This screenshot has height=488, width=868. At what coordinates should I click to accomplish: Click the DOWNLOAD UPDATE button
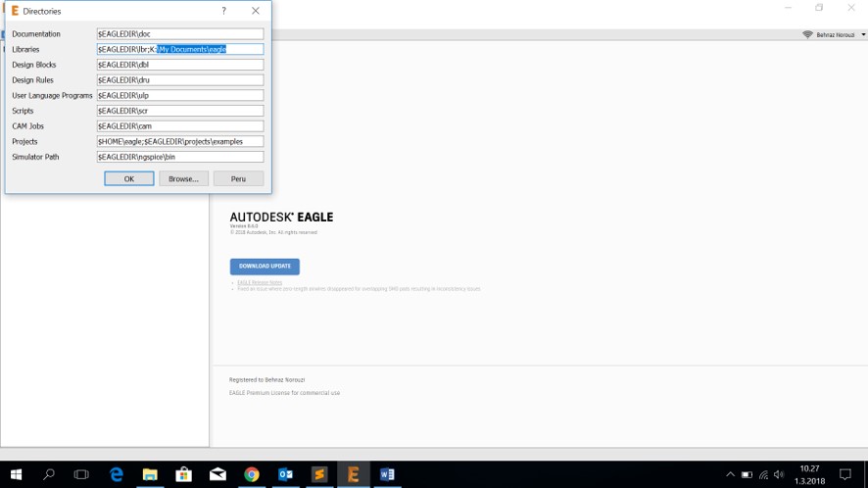pyautogui.click(x=265, y=267)
